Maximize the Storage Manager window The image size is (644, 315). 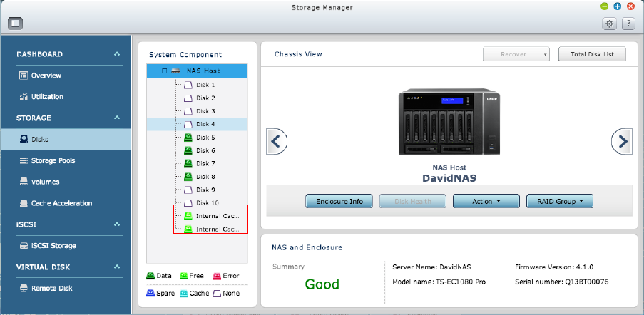coord(618,6)
